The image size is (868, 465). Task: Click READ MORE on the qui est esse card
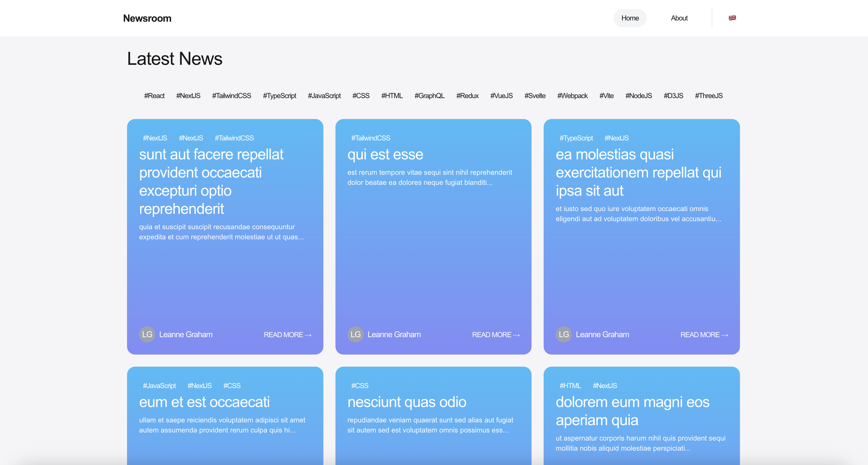(x=495, y=335)
